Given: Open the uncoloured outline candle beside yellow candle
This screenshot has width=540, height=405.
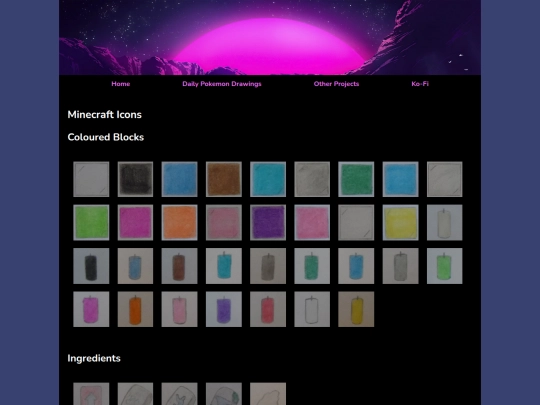Looking at the screenshot, I should click(312, 309).
